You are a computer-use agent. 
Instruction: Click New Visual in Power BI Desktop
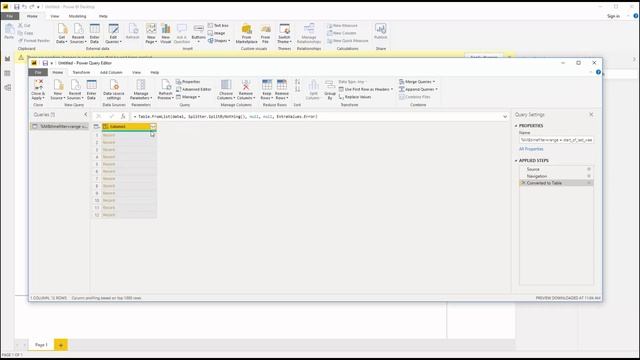click(166, 33)
